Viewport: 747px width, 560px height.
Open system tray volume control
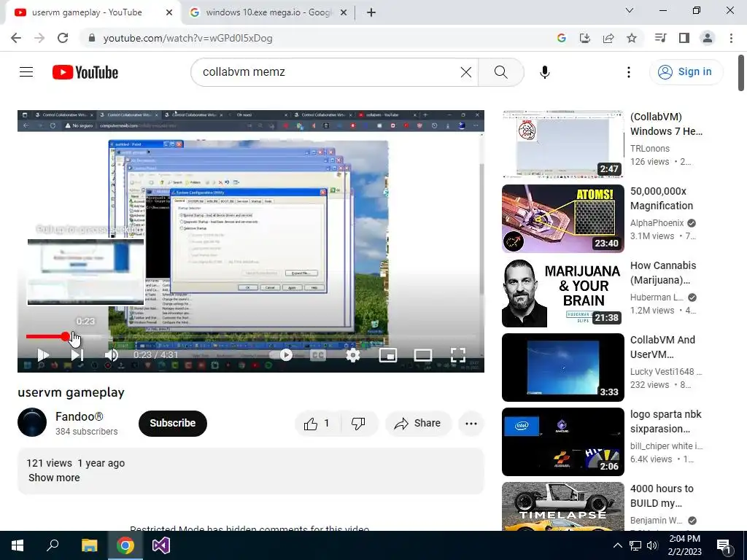pyautogui.click(x=652, y=545)
